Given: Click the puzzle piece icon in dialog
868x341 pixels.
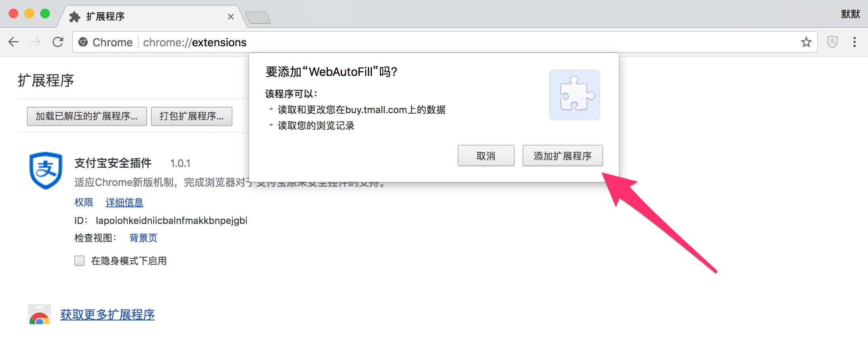Looking at the screenshot, I should coord(575,95).
